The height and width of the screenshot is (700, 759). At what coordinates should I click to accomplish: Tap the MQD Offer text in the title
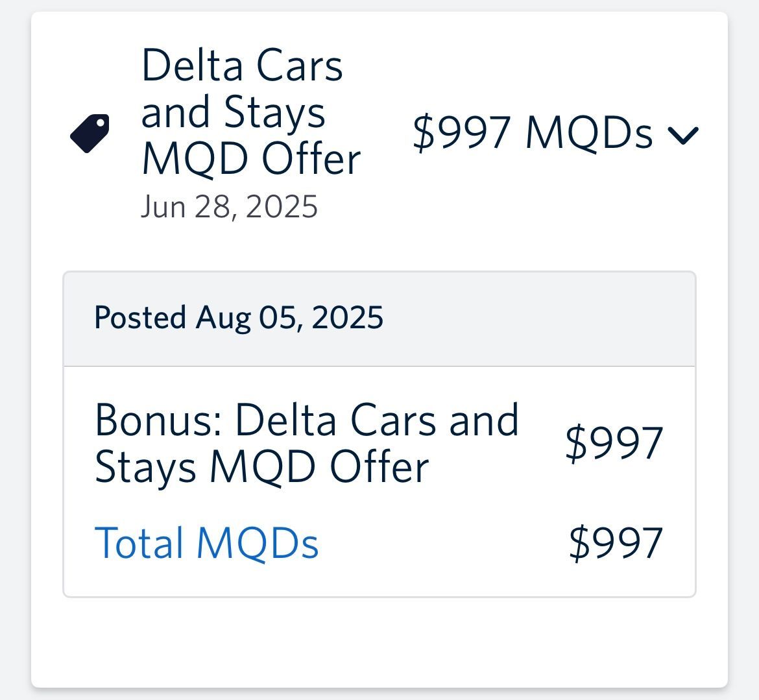pos(251,158)
